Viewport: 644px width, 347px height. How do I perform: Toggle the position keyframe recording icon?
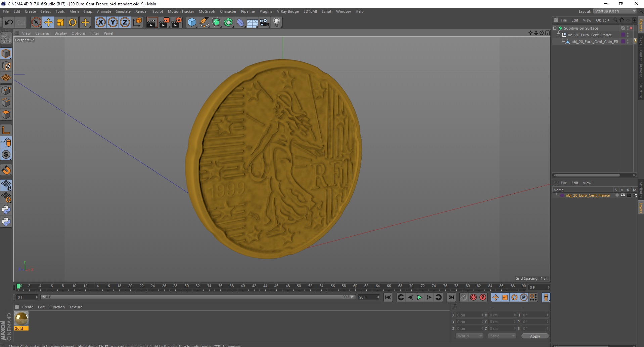(496, 297)
